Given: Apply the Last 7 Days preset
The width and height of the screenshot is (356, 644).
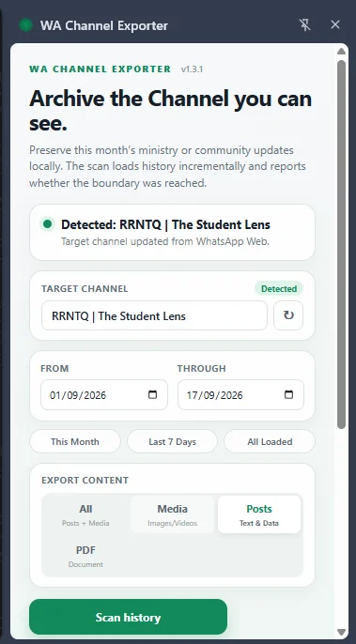Looking at the screenshot, I should coord(172,442).
